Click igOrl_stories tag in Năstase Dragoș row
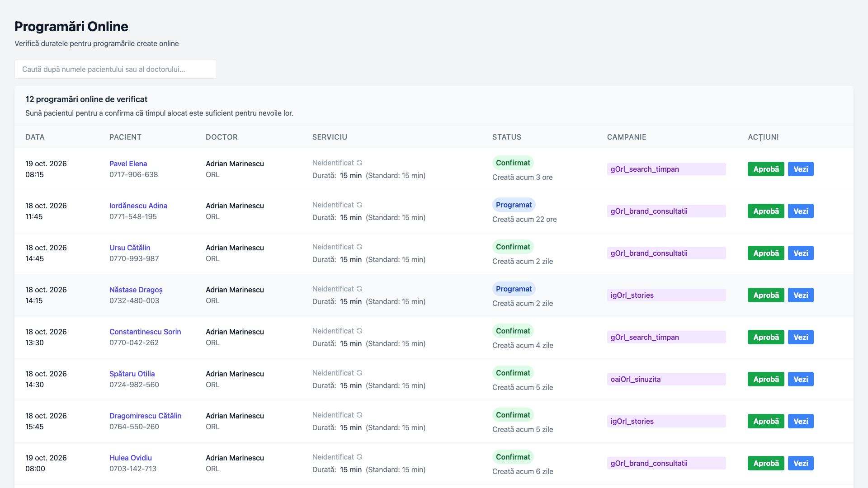The image size is (868, 488). [666, 295]
